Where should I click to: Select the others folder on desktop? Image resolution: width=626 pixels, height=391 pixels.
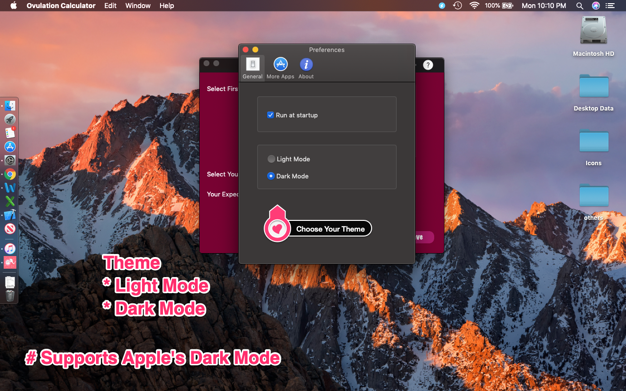coord(594,196)
